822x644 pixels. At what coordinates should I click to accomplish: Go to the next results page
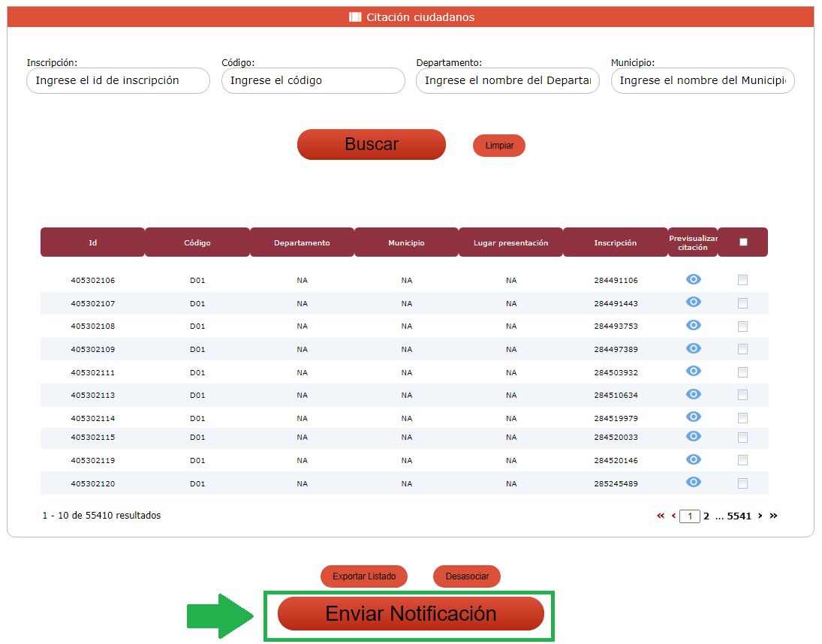760,516
